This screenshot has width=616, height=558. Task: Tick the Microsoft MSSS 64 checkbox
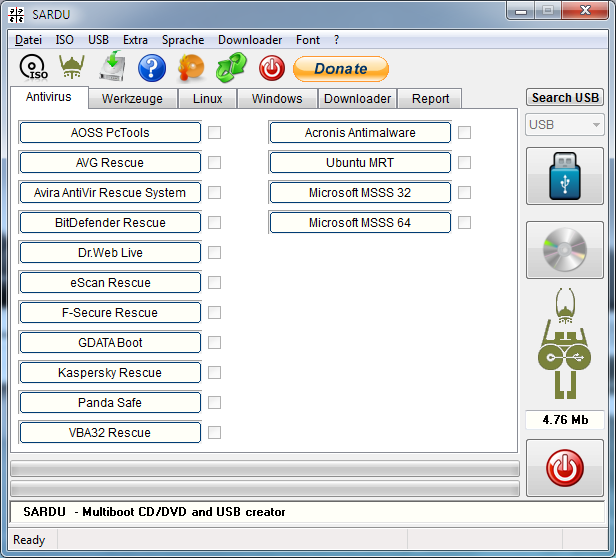tap(464, 222)
